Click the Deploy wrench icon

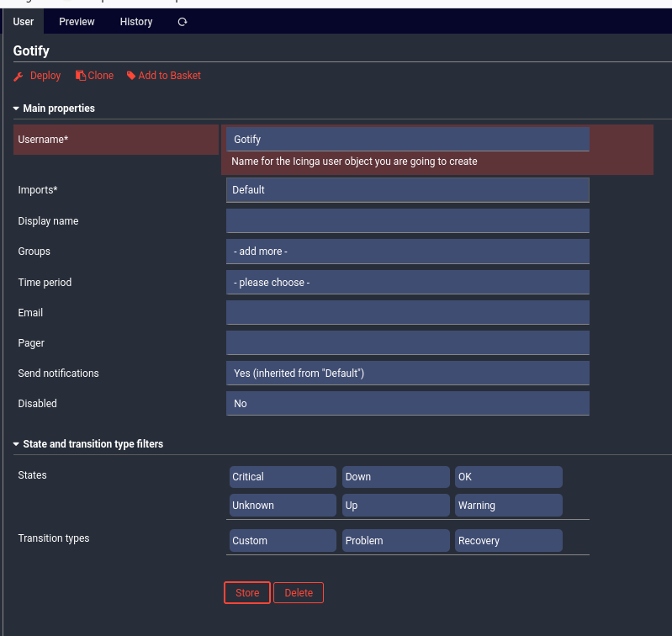pos(19,76)
